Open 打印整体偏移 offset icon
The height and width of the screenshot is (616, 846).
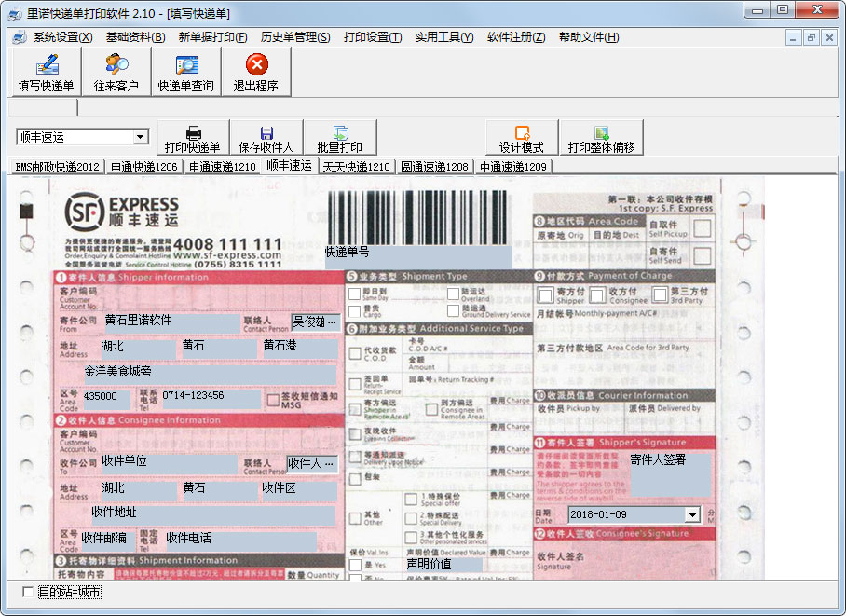click(x=602, y=139)
